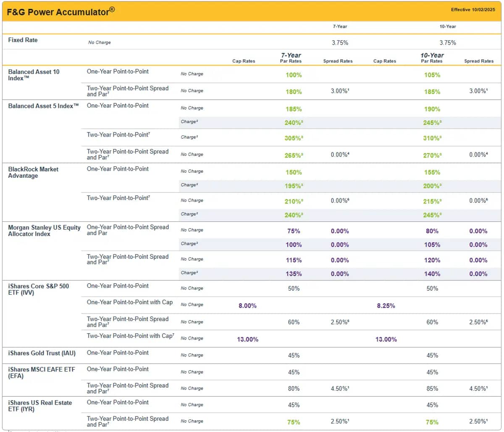The image size is (504, 432).
Task: Click Balanced Asset 5 10-Year par rate 310%
Action: (432, 138)
